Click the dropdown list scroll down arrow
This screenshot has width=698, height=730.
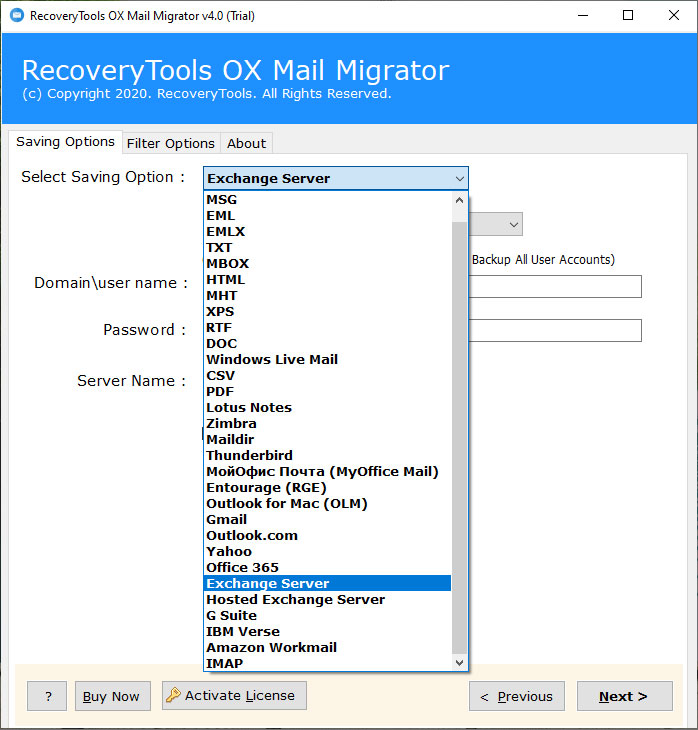(x=459, y=662)
